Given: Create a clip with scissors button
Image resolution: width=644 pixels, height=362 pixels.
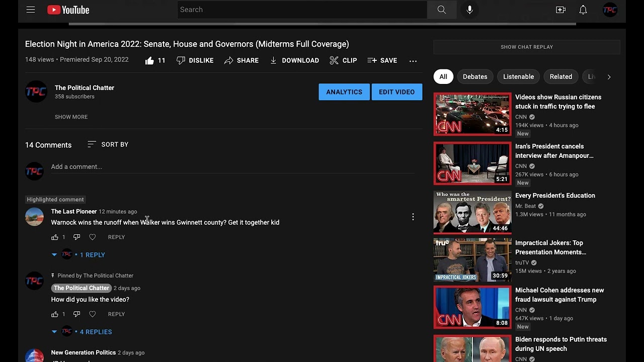Looking at the screenshot, I should point(343,60).
